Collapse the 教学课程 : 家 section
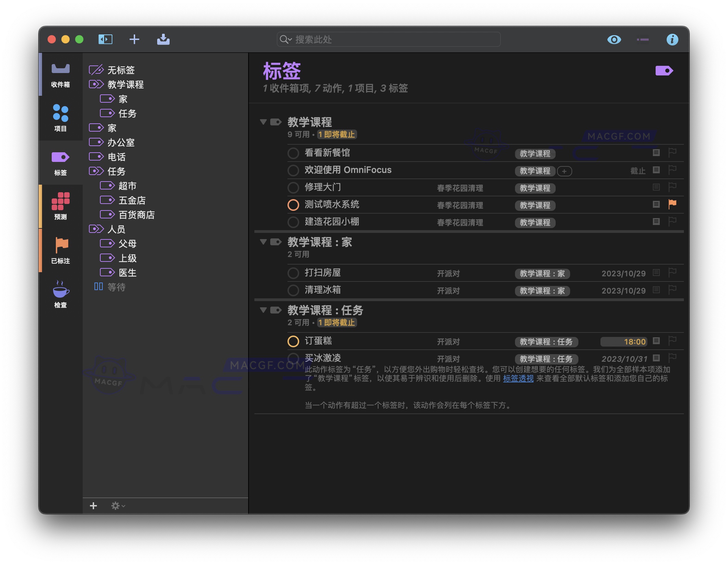The image size is (728, 565). click(263, 242)
